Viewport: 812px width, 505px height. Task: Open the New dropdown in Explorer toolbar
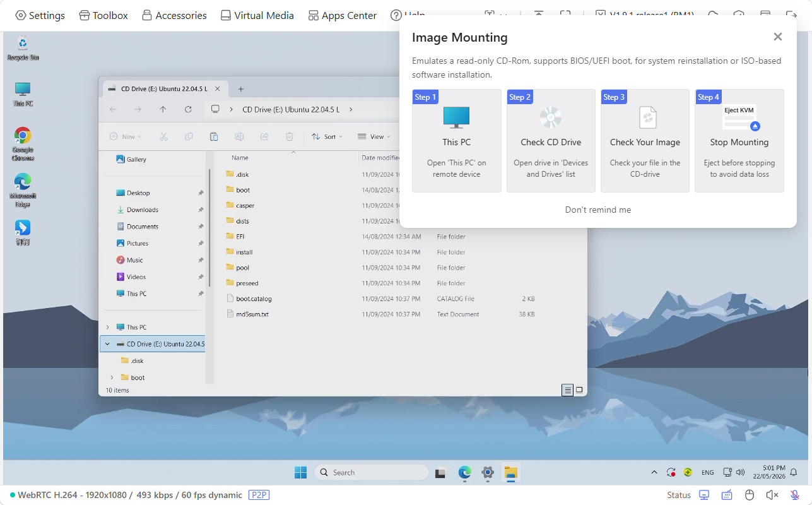pos(125,136)
